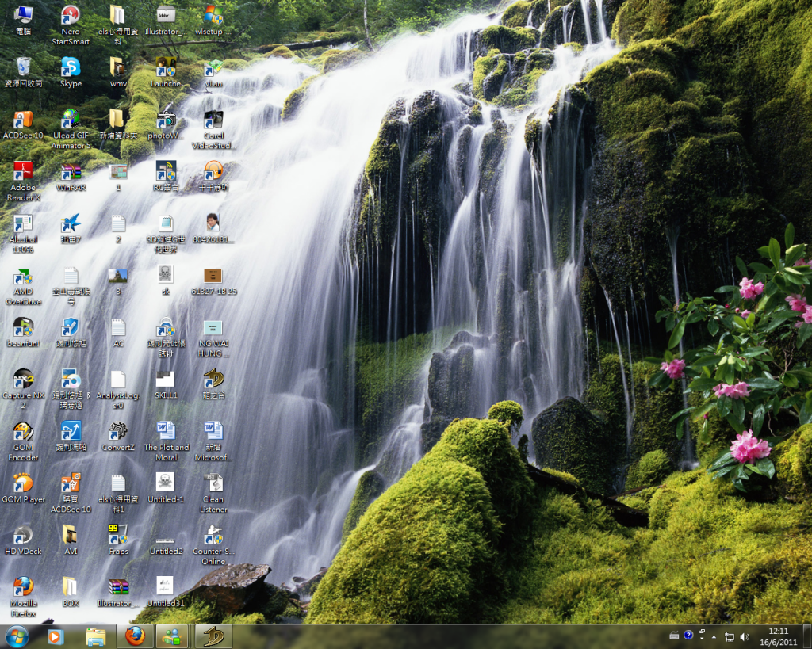The height and width of the screenshot is (649, 812).
Task: Select the AVI folder on desktop
Action: [x=71, y=536]
